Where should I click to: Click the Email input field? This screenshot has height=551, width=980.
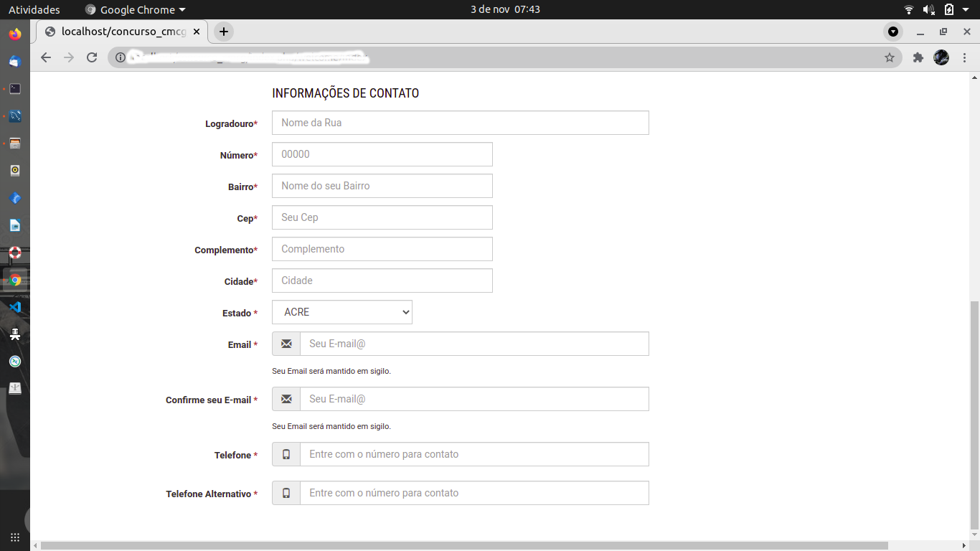point(474,344)
